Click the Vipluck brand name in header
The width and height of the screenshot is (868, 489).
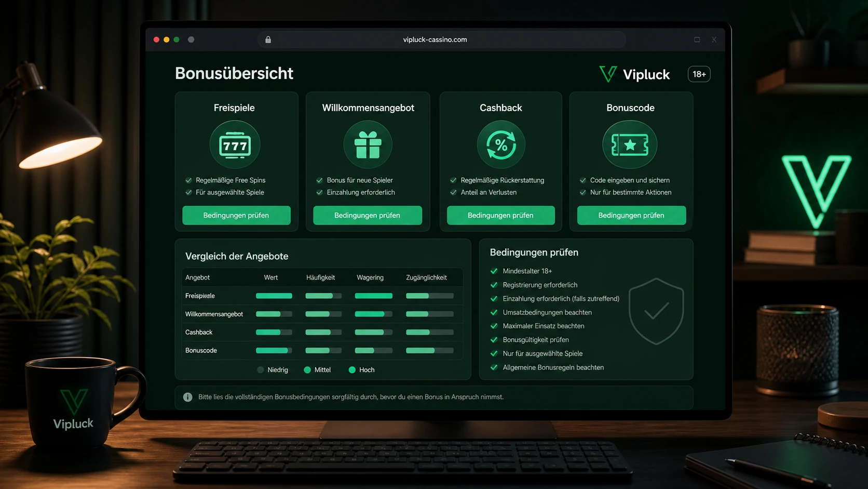point(646,74)
